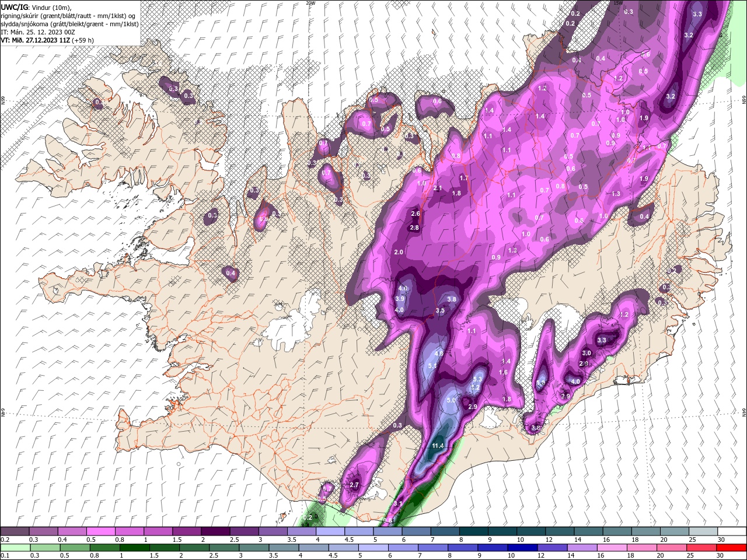This screenshot has height=560, width=747.
Task: Select dark teal snow swatch between 9 and 10
Action: tap(502, 531)
